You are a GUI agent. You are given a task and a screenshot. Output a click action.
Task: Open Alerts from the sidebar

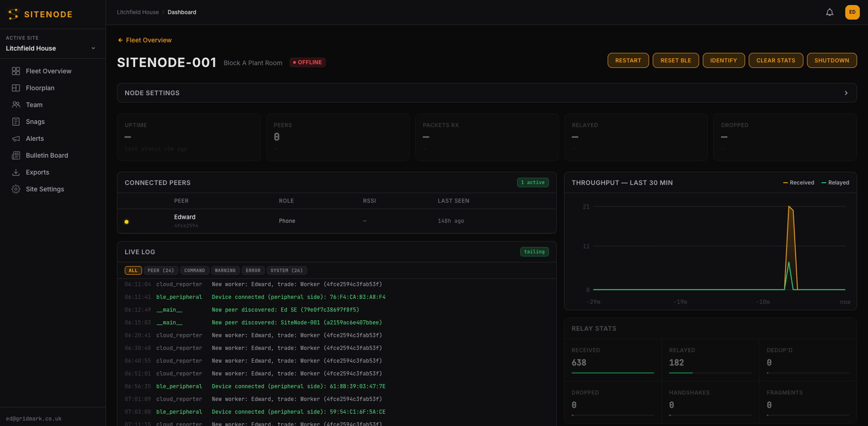(x=34, y=139)
